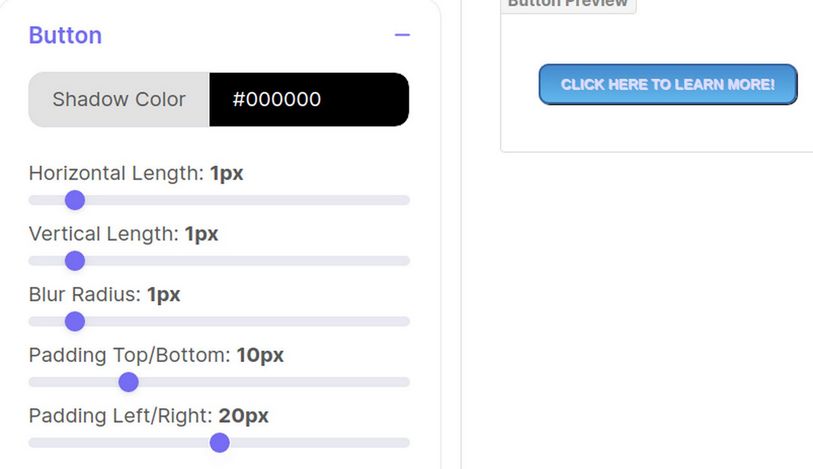The image size is (813, 469).
Task: Click the Blur Radius slider handle
Action: 74,322
